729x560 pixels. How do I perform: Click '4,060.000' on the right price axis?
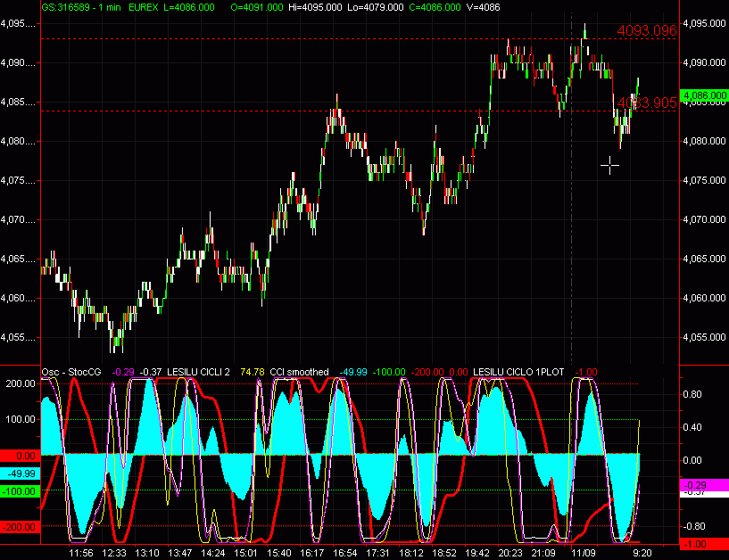(704, 298)
